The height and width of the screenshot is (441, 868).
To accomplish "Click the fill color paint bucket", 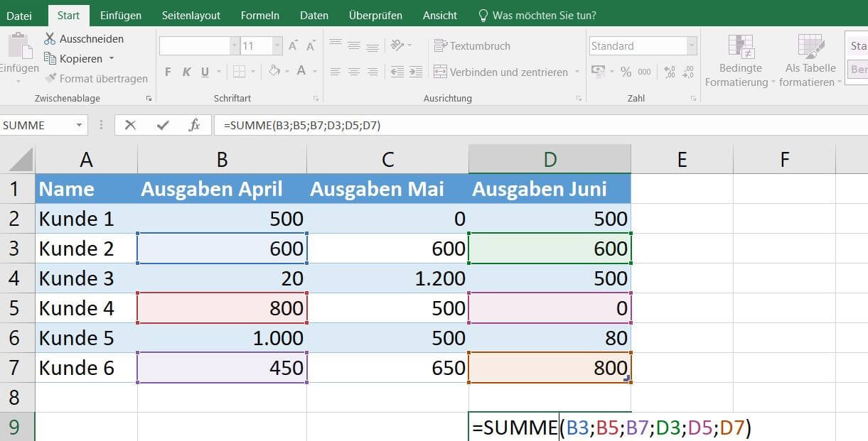I will pyautogui.click(x=274, y=72).
